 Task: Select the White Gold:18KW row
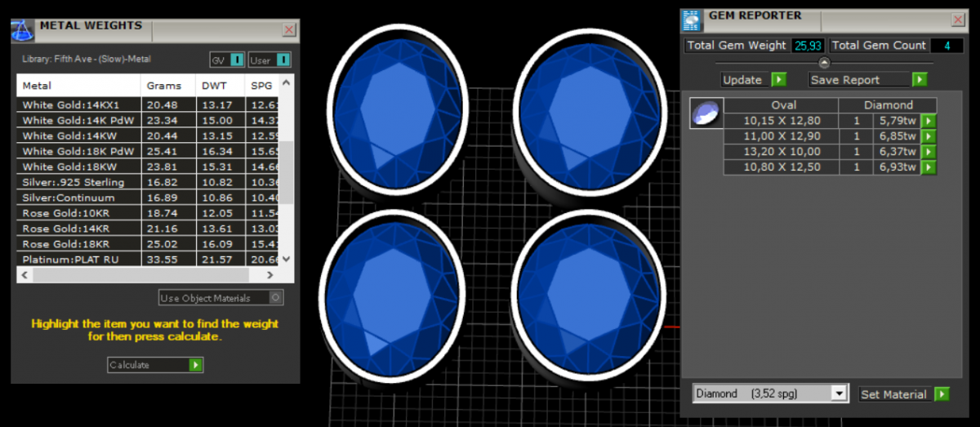[x=148, y=167]
